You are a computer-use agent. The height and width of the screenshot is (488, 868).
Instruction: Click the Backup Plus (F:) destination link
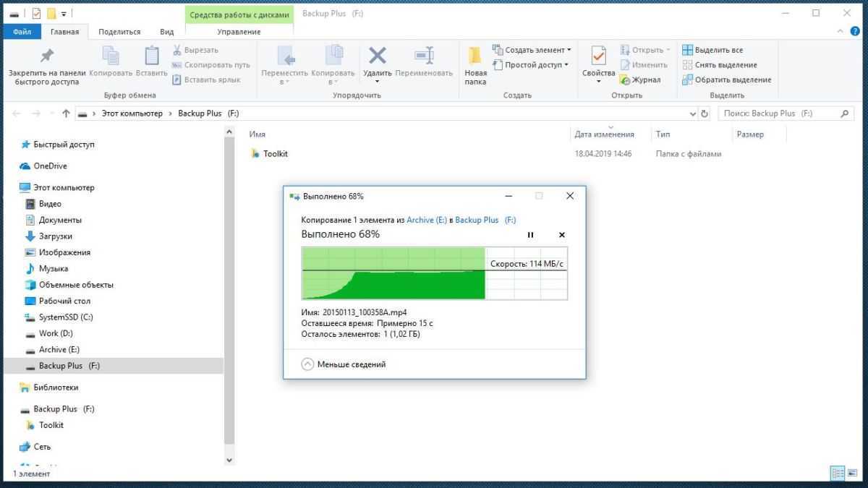pyautogui.click(x=485, y=220)
